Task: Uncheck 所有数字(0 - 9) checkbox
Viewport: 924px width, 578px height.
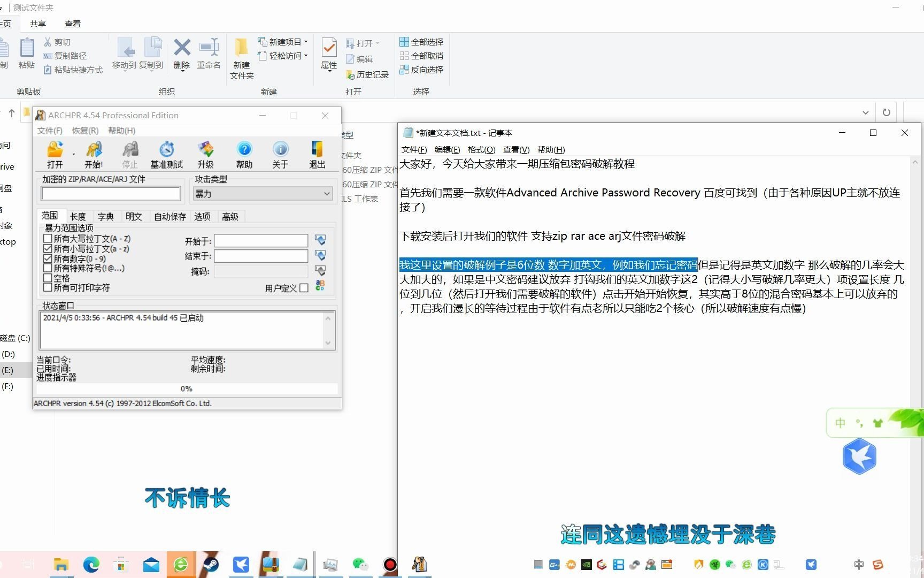Action: click(x=48, y=258)
